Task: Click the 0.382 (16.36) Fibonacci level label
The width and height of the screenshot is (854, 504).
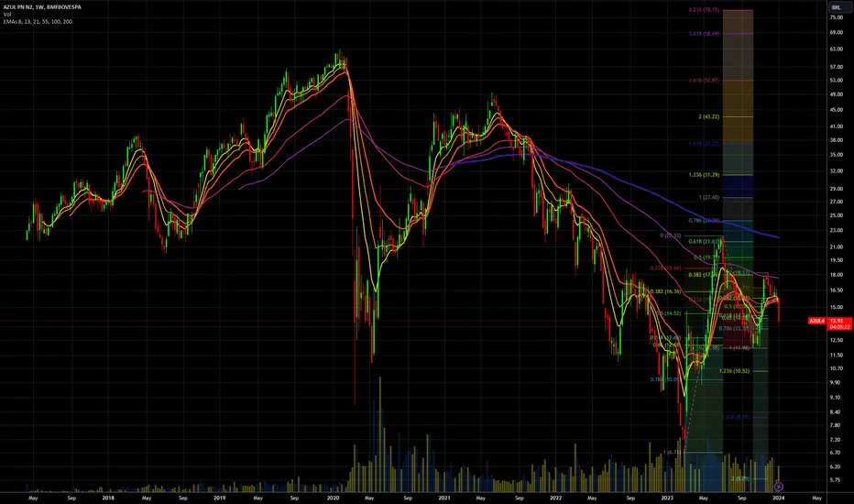Action: click(665, 291)
